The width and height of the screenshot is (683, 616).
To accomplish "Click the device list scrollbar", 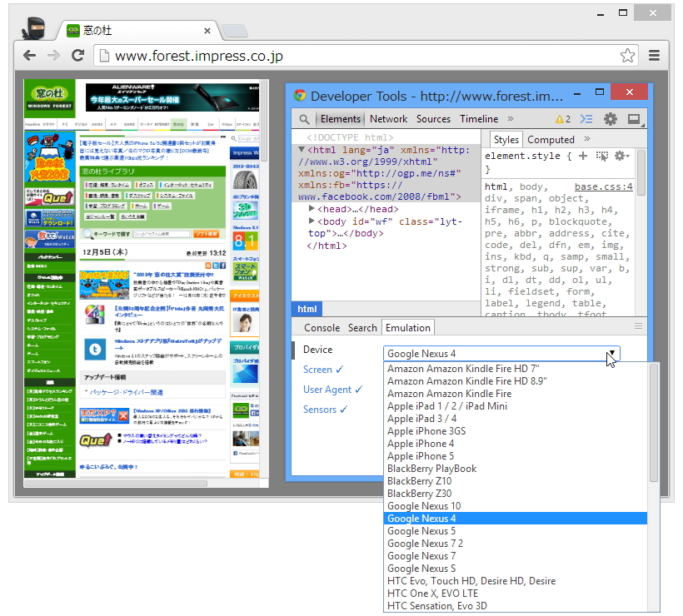I will click(653, 422).
